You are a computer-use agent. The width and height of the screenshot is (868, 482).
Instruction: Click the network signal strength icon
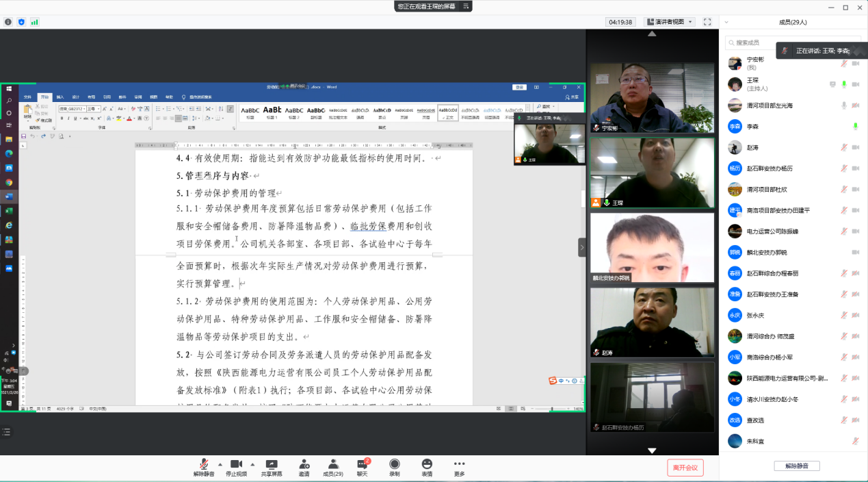click(x=34, y=22)
